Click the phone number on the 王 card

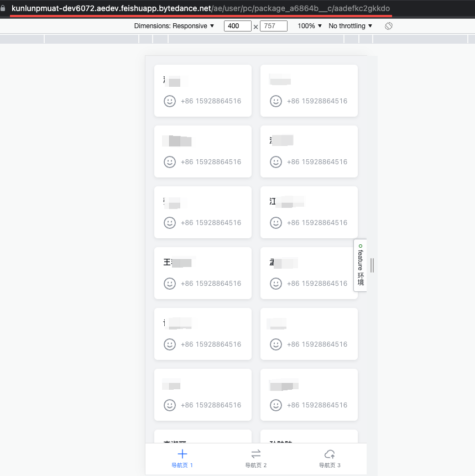(x=211, y=284)
